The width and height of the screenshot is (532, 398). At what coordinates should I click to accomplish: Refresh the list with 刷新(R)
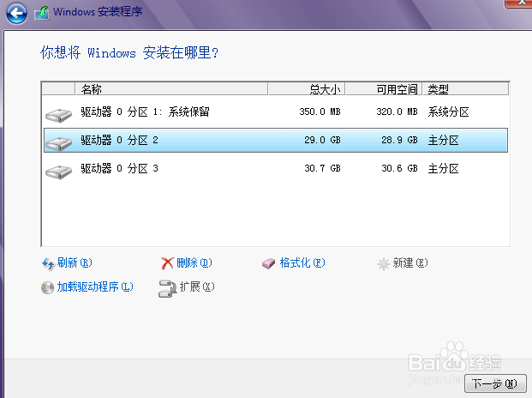(x=75, y=262)
